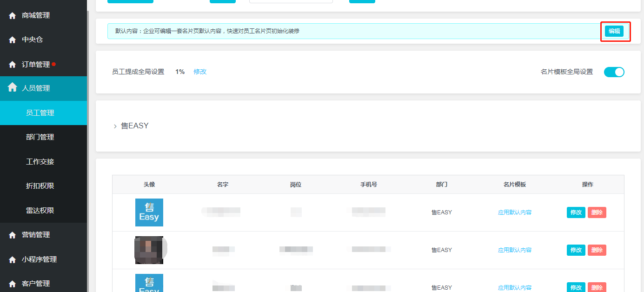This screenshot has width=644, height=292.
Task: Click the home icon beside 商城管理
Action: (x=13, y=15)
